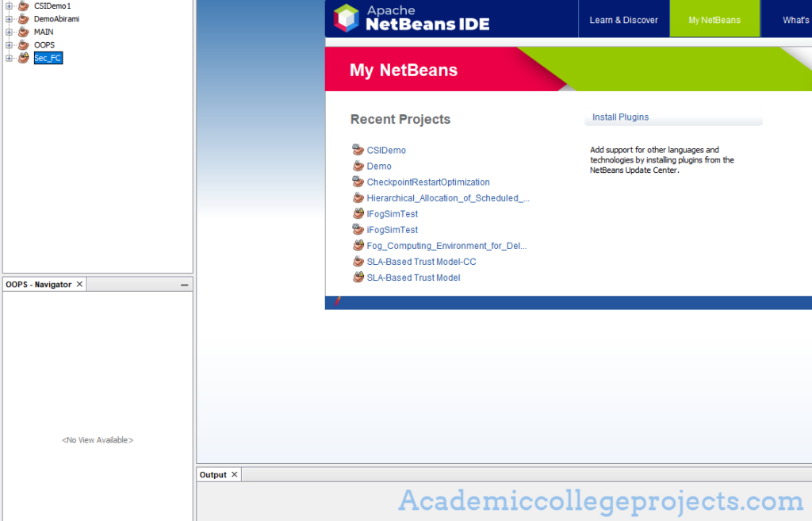This screenshot has width=812, height=521.
Task: Select highlighted Sec_FC project name
Action: pos(48,58)
